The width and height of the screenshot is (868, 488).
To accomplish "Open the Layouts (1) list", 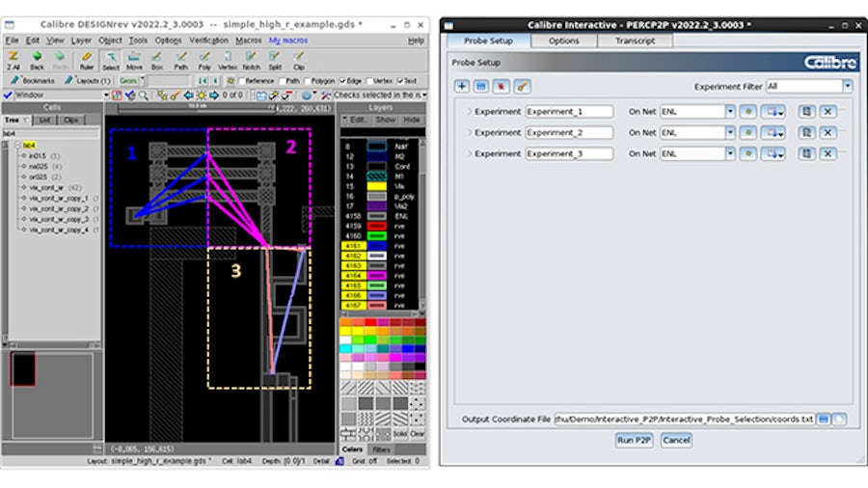I will pos(88,81).
